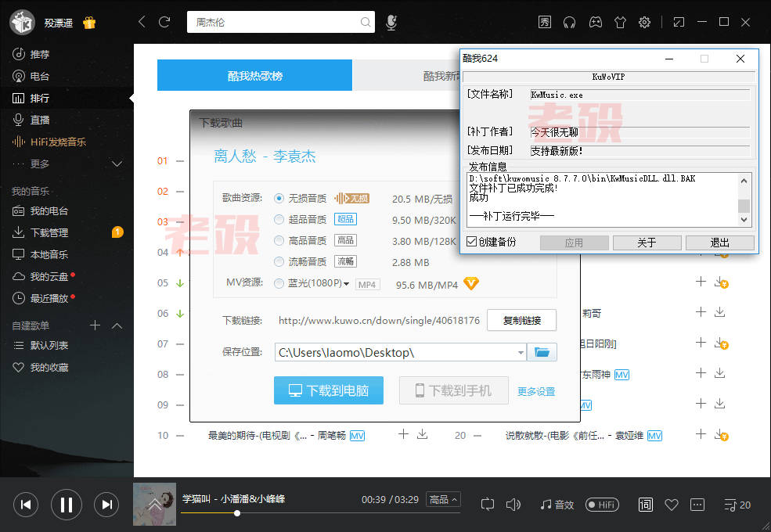Click the refresh icon
This screenshot has width=771, height=532.
tap(164, 22)
